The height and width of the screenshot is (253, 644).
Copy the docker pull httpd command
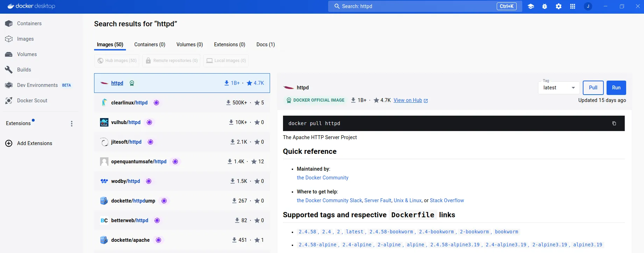click(x=614, y=123)
